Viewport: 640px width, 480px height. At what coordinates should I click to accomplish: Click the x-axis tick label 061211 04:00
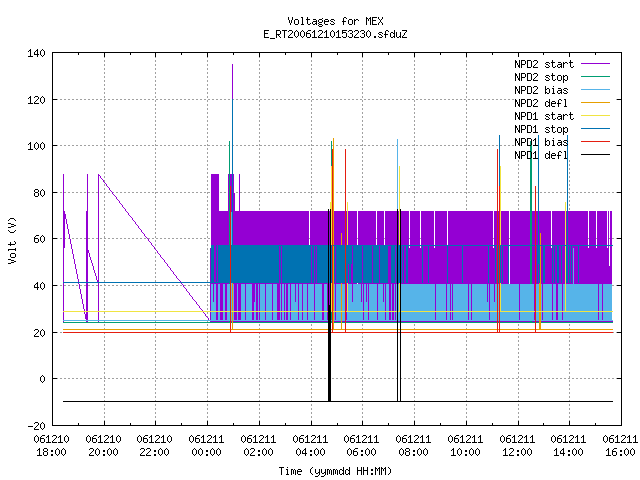click(310, 446)
